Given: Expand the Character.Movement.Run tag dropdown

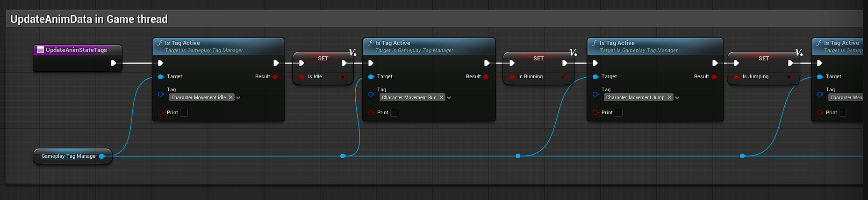Looking at the screenshot, I should [x=449, y=97].
